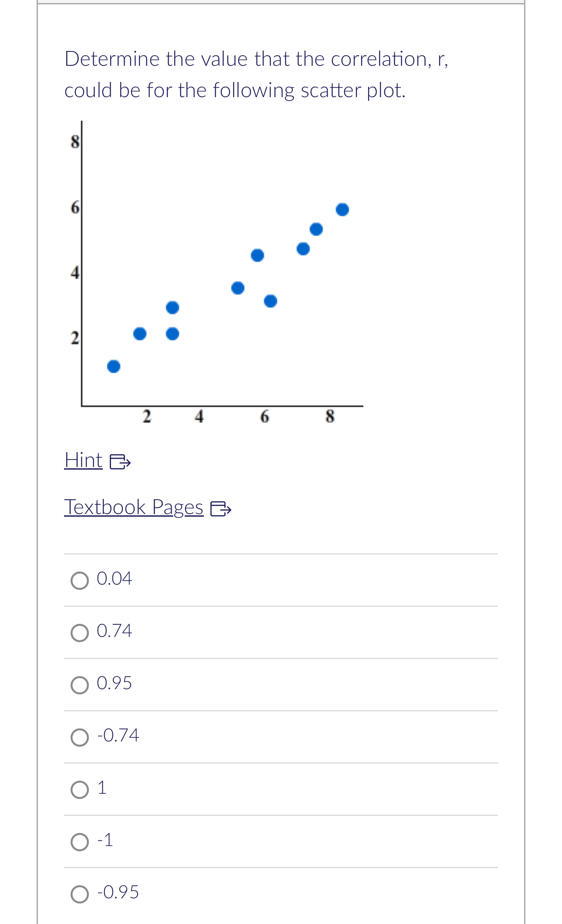Click the Textbook Pages export icon
The image size is (562, 924).
222,509
